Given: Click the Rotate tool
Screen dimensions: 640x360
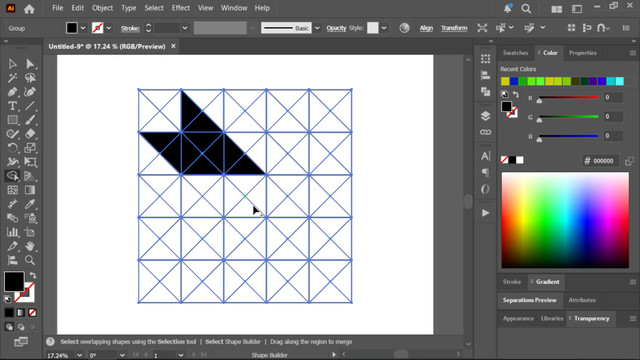Looking at the screenshot, I should pos(12,148).
